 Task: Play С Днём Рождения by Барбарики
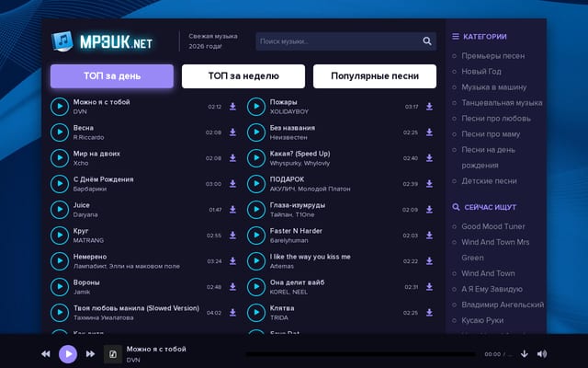(60, 184)
